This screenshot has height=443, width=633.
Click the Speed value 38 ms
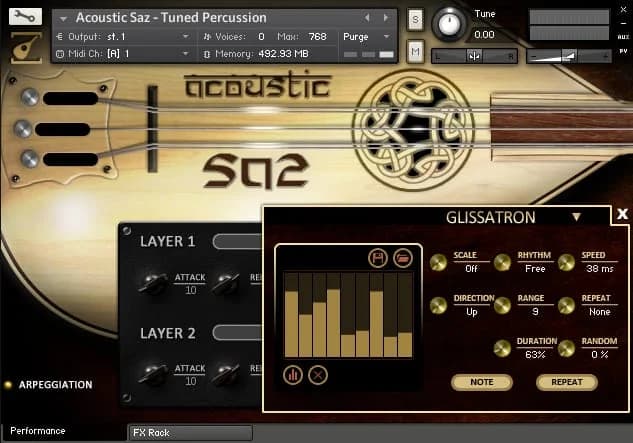(x=599, y=269)
